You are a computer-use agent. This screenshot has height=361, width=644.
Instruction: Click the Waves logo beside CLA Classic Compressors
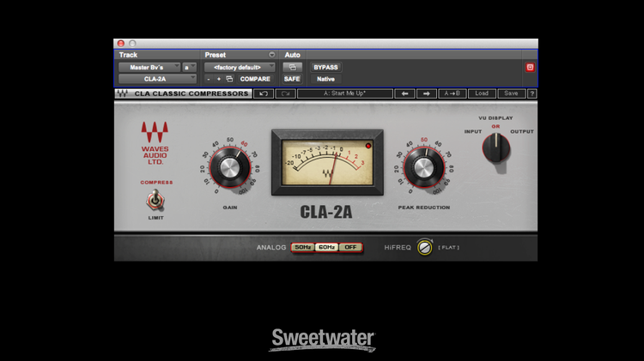122,93
